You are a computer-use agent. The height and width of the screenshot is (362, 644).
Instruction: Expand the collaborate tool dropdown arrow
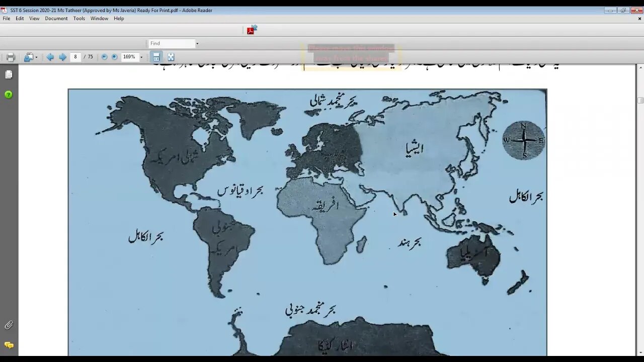pos(36,57)
